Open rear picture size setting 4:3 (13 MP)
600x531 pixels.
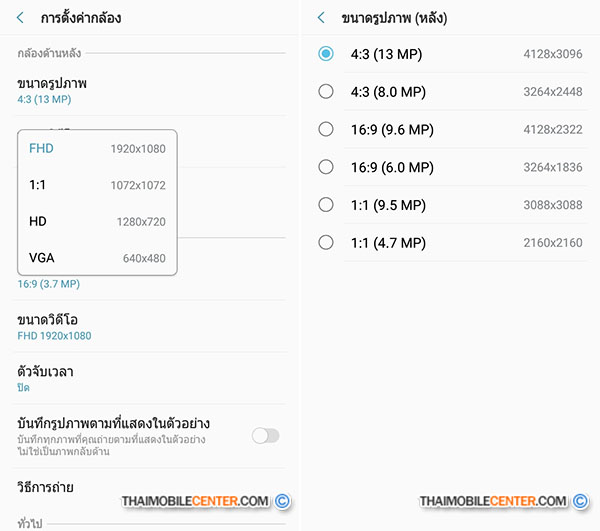[151, 91]
